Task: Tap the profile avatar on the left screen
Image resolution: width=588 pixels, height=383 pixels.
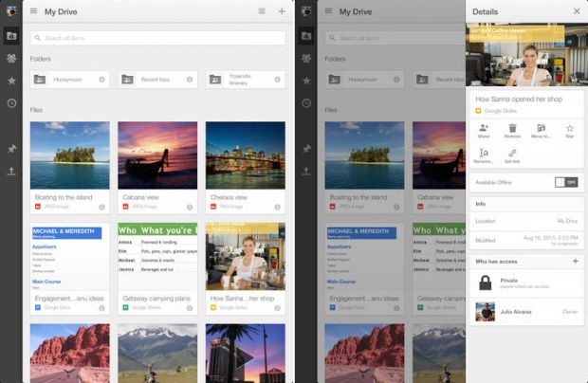Action: point(11,10)
